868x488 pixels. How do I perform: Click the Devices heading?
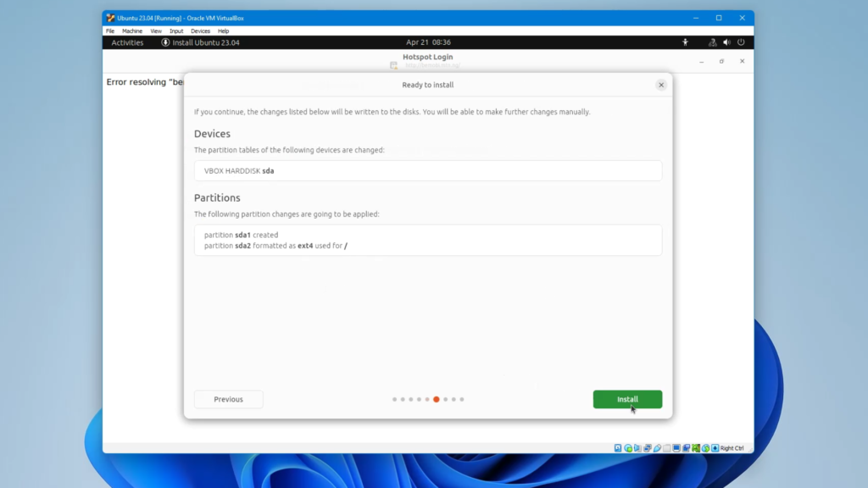[212, 134]
